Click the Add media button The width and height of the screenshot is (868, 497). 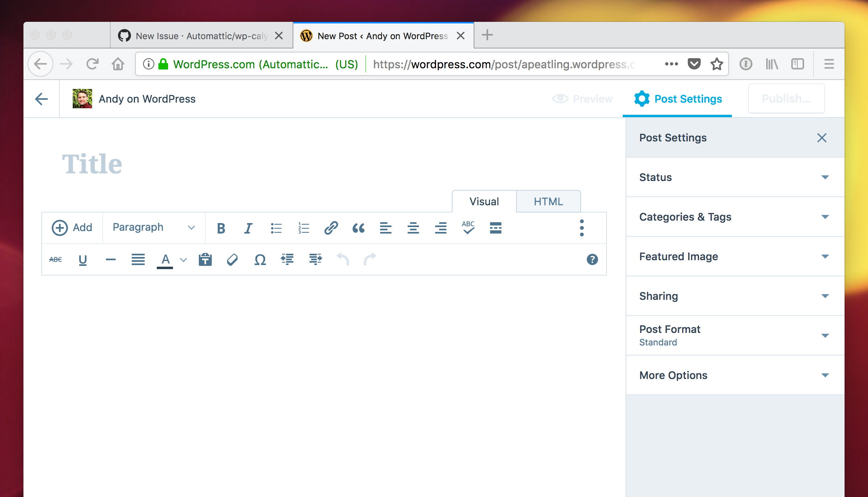click(72, 227)
